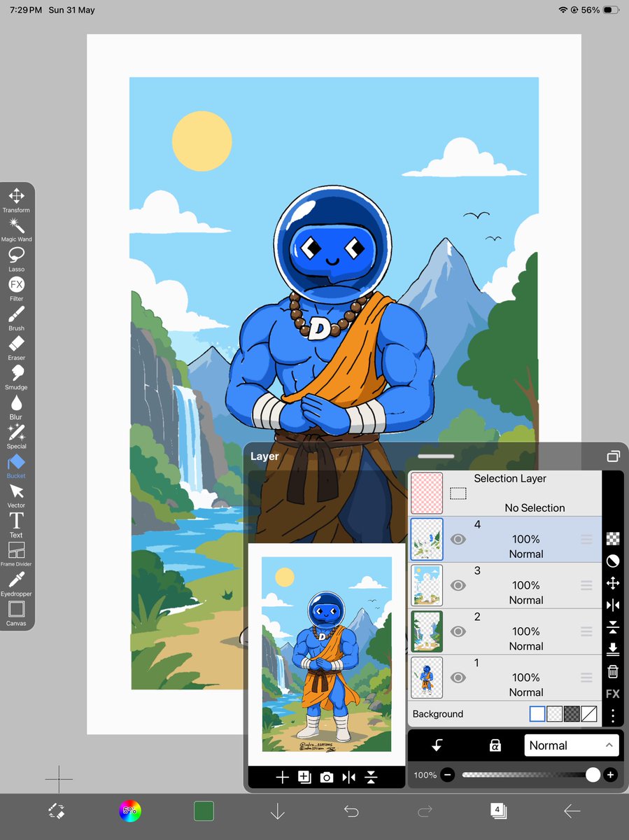Set background to white
The image size is (629, 840).
point(537,714)
